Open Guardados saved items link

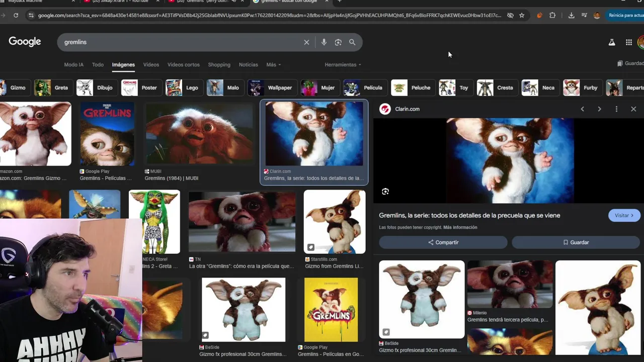(631, 64)
